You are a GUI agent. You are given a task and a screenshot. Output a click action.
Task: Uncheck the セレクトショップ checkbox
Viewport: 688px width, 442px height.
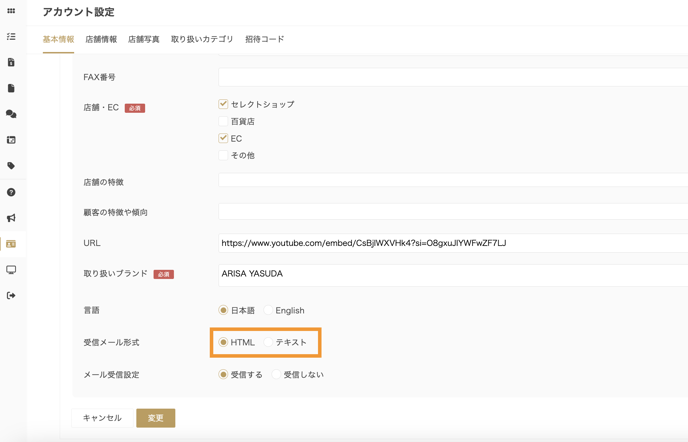click(x=223, y=104)
